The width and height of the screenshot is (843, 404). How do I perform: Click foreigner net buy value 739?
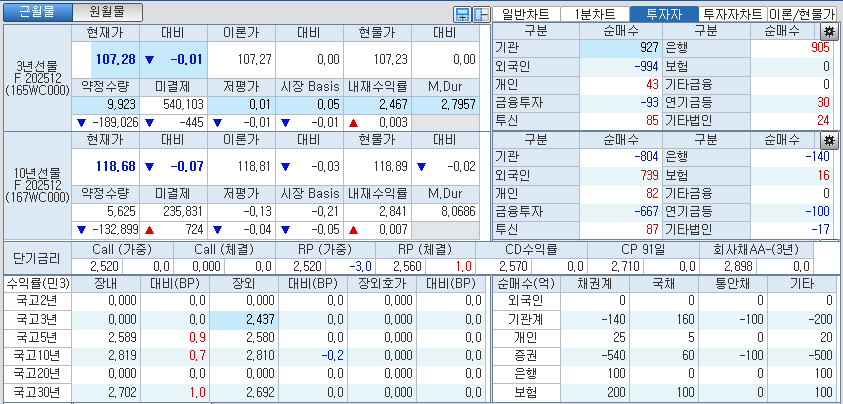[649, 175]
